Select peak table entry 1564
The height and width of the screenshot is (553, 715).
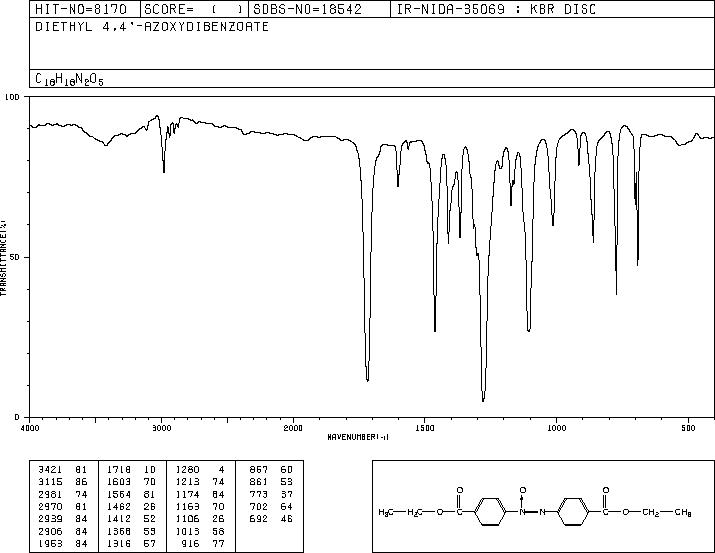click(119, 494)
